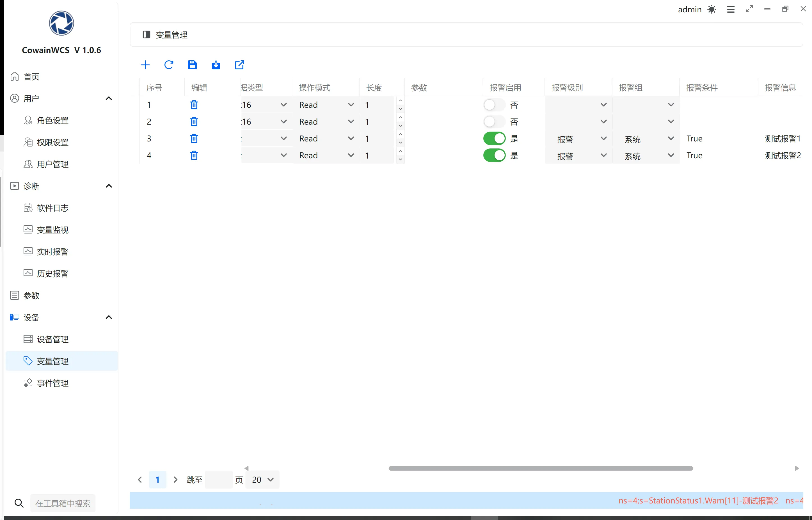Screen dimensions: 812x520
Task: Delete row 3 using its trash icon
Action: (x=194, y=138)
